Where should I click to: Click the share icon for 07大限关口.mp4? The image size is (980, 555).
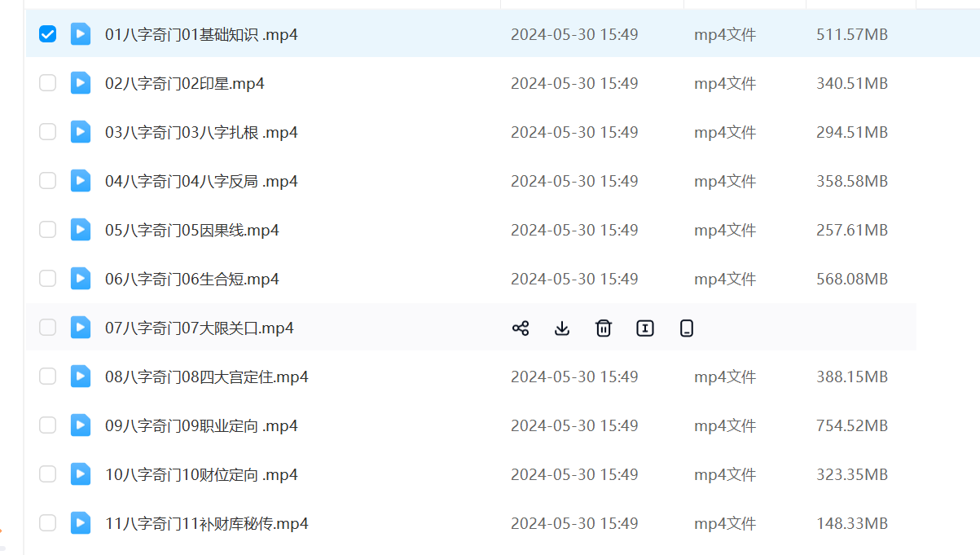(x=521, y=328)
